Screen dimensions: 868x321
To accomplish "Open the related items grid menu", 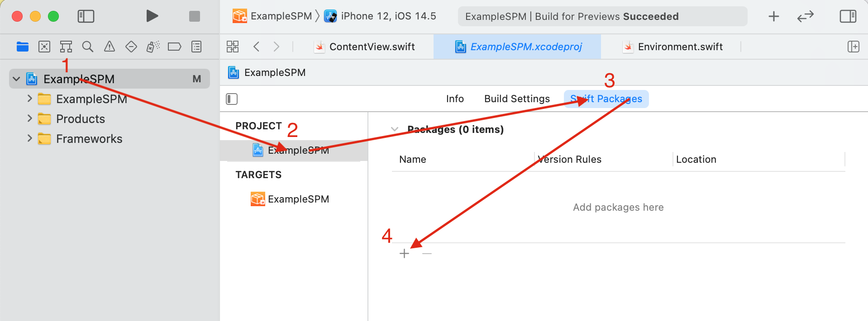I will (x=233, y=47).
